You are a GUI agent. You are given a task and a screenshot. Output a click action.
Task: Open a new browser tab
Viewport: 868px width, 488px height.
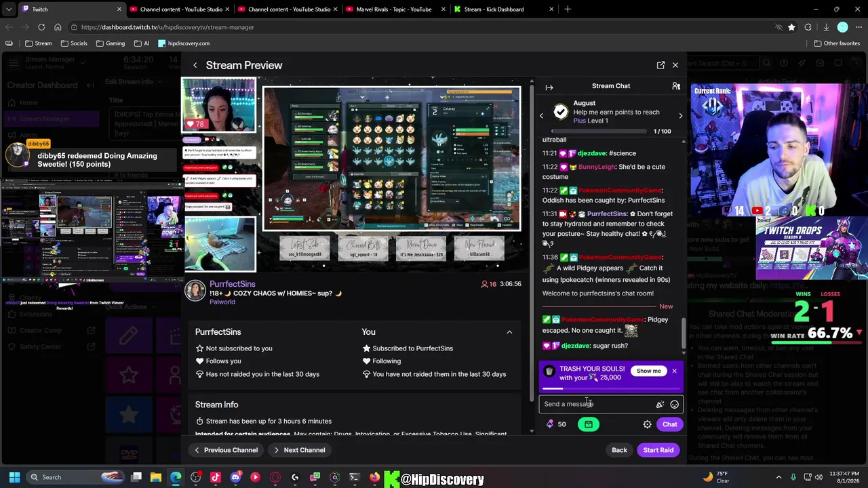pos(568,9)
